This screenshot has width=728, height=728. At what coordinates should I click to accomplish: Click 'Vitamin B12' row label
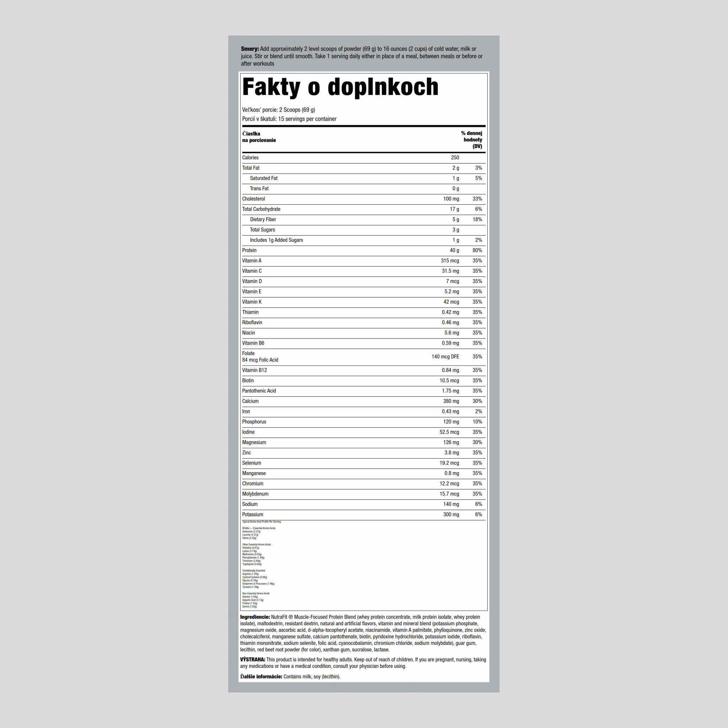255,370
